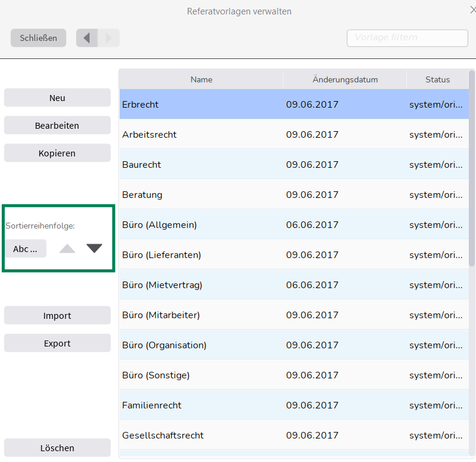Select the Büro (Mitarbeiter) row

point(294,315)
